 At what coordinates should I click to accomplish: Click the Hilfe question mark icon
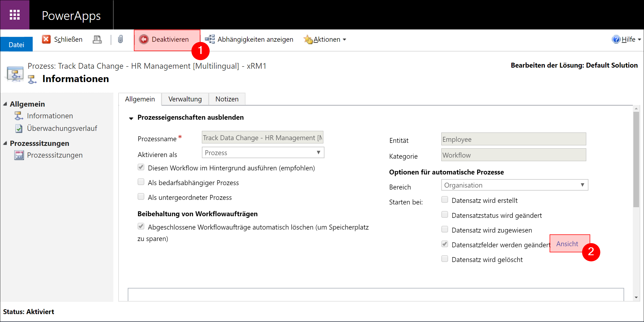pos(616,40)
